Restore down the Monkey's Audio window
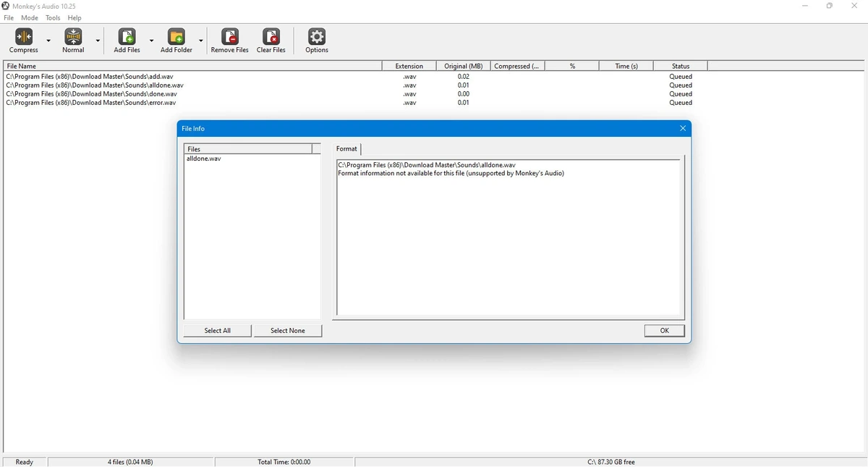Viewport: 868px width, 467px height. [x=830, y=6]
